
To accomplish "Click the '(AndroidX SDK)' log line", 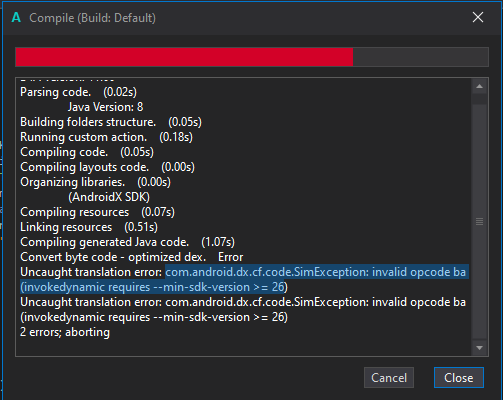I will pos(109,197).
